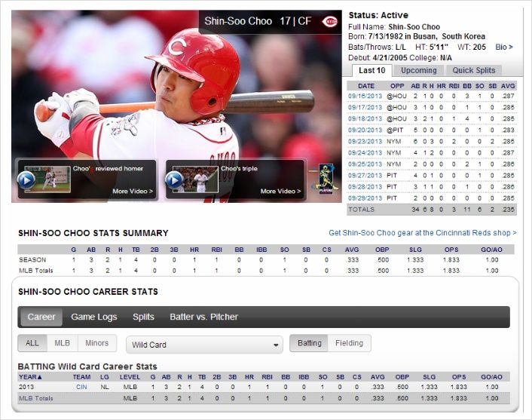Click the BATTING Wild Card Career Stats heading
The height and width of the screenshot is (420, 532).
(x=87, y=366)
